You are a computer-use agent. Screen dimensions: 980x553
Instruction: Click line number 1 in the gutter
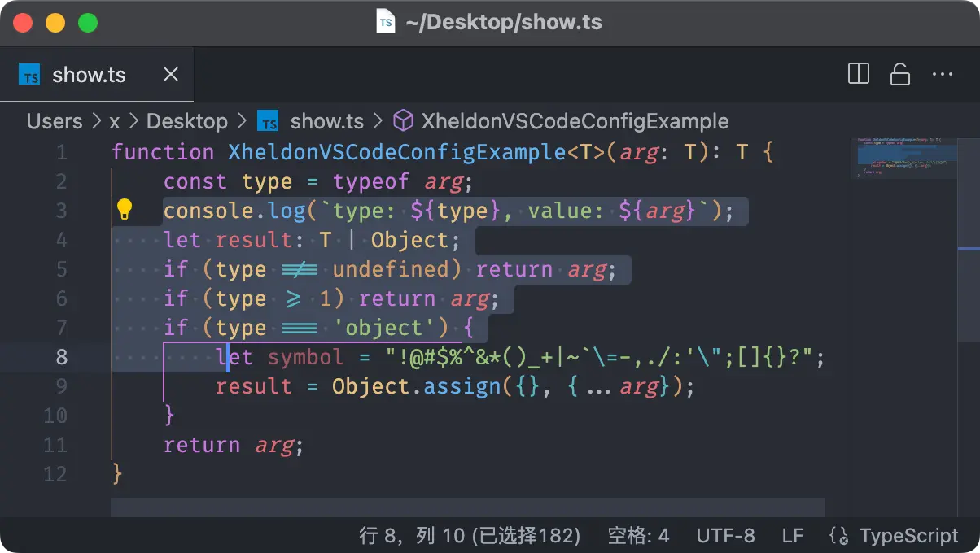pos(62,152)
